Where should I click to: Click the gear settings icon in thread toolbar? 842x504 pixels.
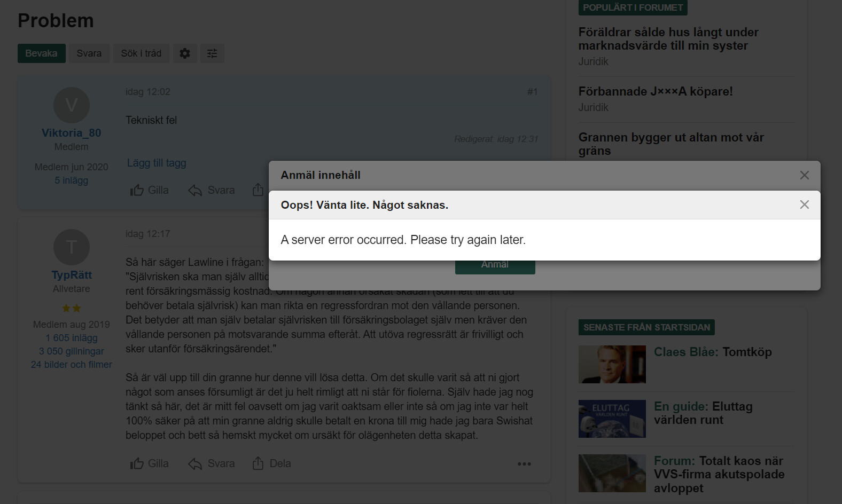(185, 53)
